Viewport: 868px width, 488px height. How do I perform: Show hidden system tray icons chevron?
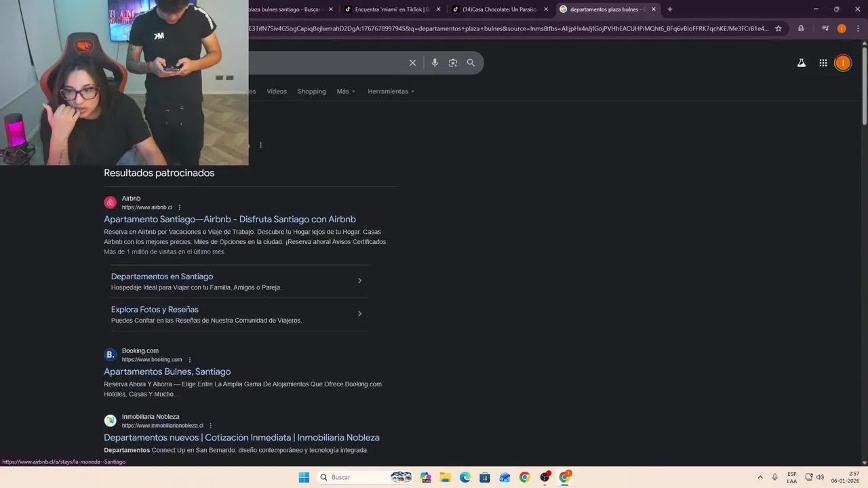(759, 477)
